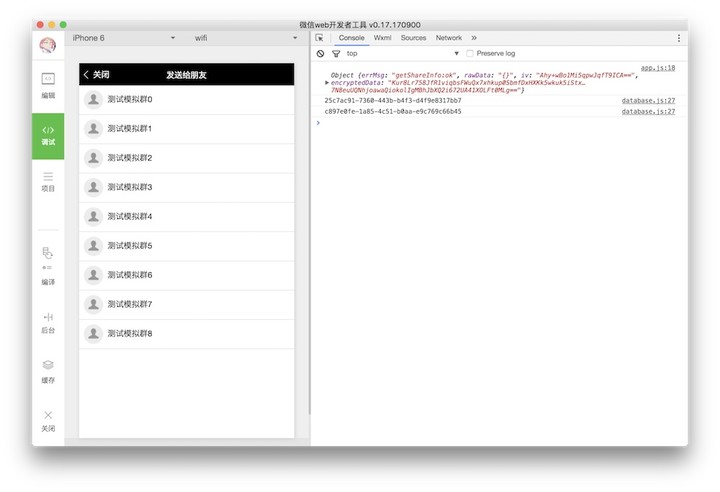Select the 测试模拟群4 group name
720x492 pixels.
coord(130,216)
